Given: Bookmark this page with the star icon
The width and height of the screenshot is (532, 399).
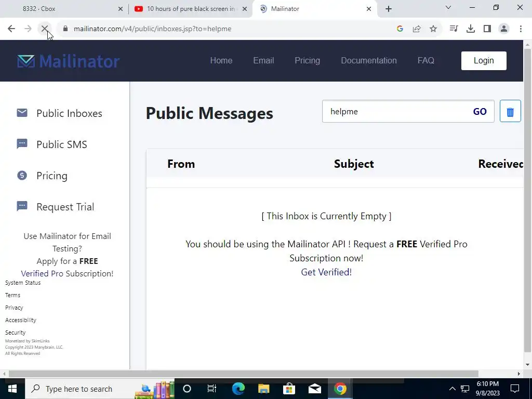Looking at the screenshot, I should tap(433, 29).
